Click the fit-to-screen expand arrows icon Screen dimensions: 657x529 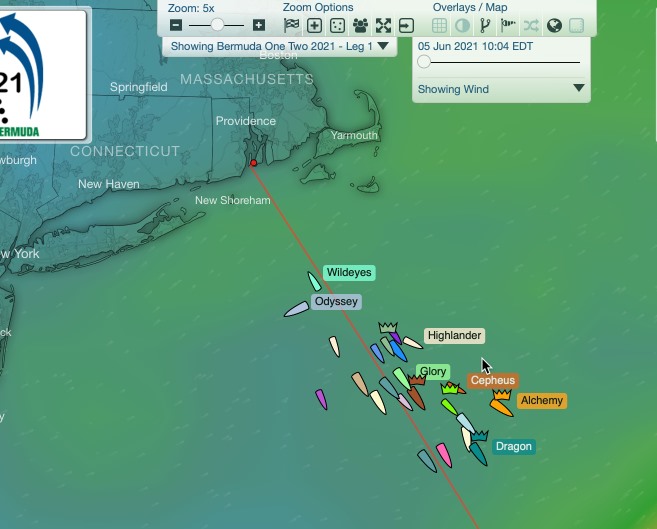point(383,25)
